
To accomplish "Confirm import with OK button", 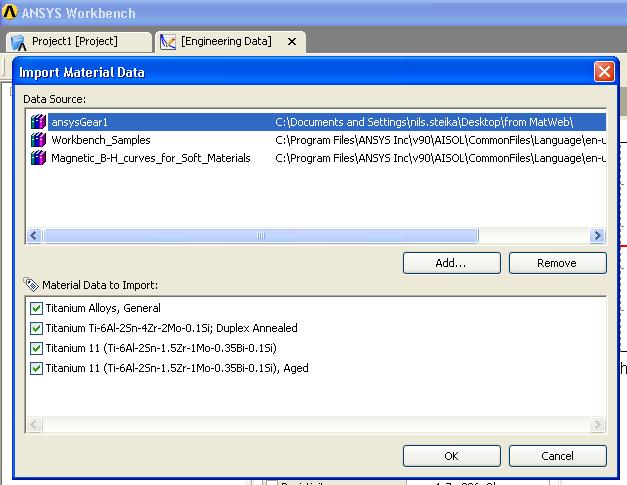I will 451,456.
